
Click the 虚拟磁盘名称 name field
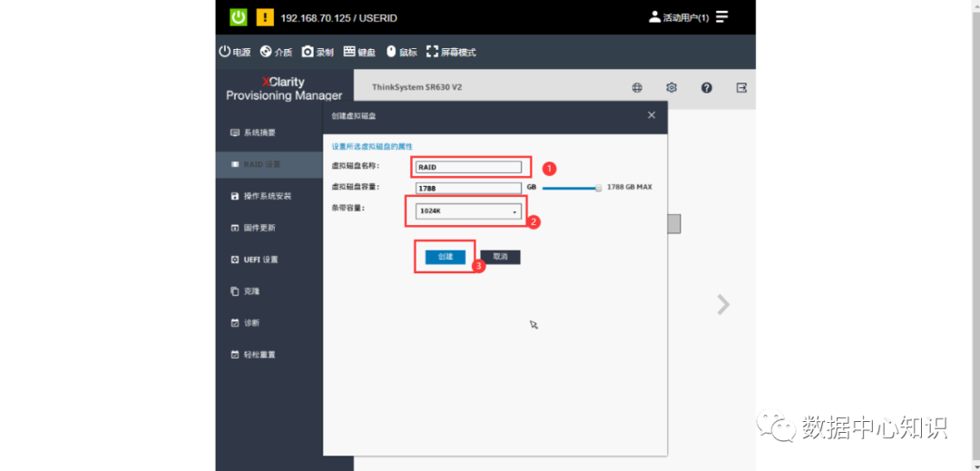point(469,167)
